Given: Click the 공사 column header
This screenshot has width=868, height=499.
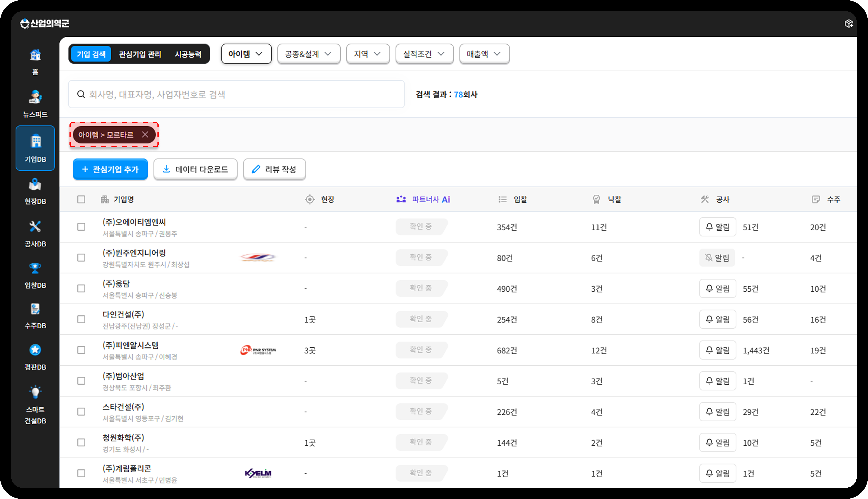Looking at the screenshot, I should point(715,199).
